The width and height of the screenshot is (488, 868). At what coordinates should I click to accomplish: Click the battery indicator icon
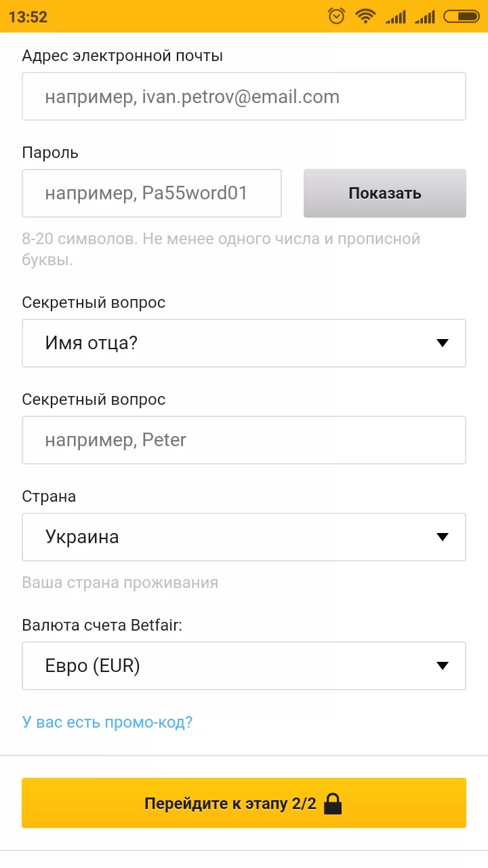[x=462, y=16]
